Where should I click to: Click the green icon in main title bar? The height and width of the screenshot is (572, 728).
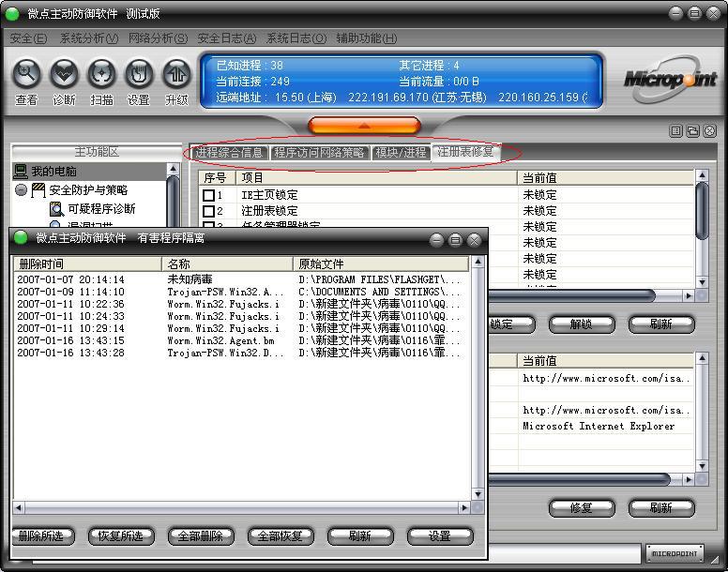(11, 14)
